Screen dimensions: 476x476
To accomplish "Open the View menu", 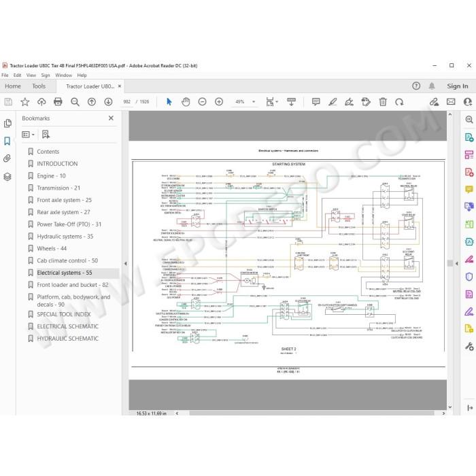I will 31,75.
